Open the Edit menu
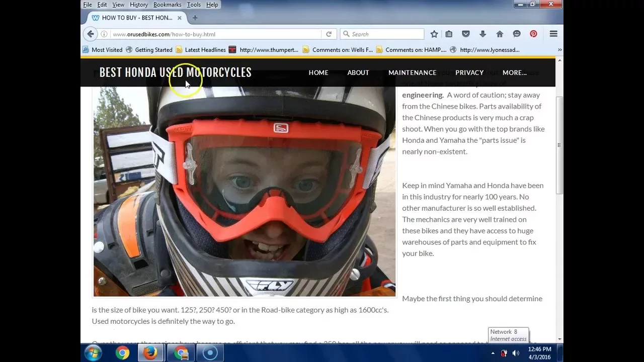The width and height of the screenshot is (644, 362). coord(102,5)
